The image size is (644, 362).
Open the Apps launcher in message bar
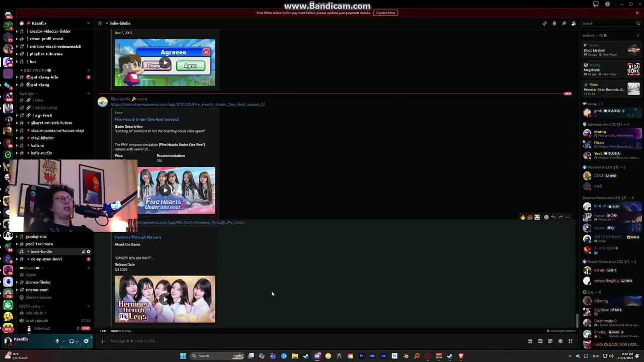571,341
